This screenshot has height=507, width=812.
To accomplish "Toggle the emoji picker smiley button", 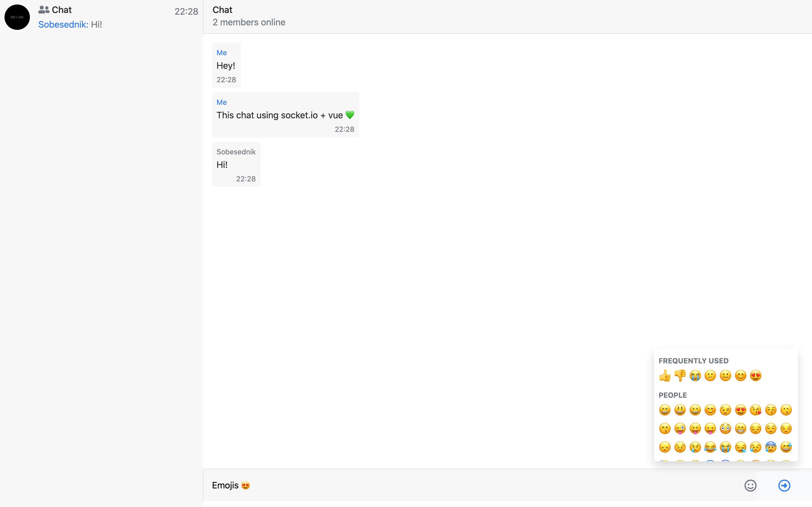I will [750, 485].
